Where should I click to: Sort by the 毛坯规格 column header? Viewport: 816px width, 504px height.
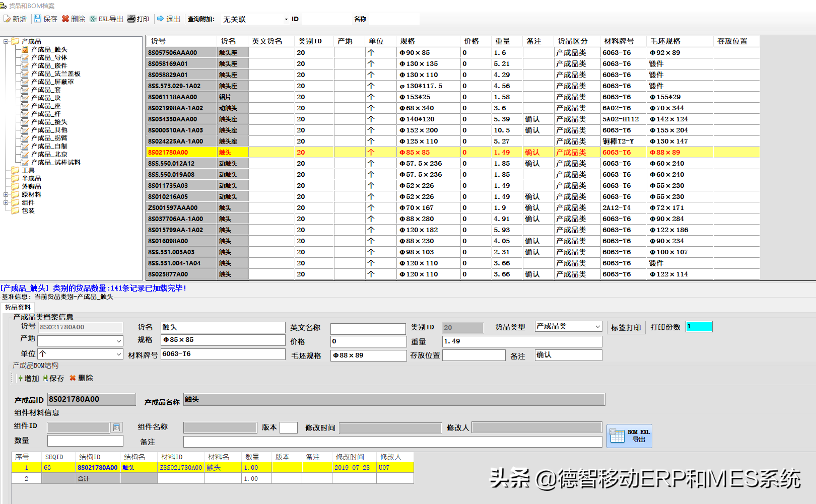coord(680,41)
